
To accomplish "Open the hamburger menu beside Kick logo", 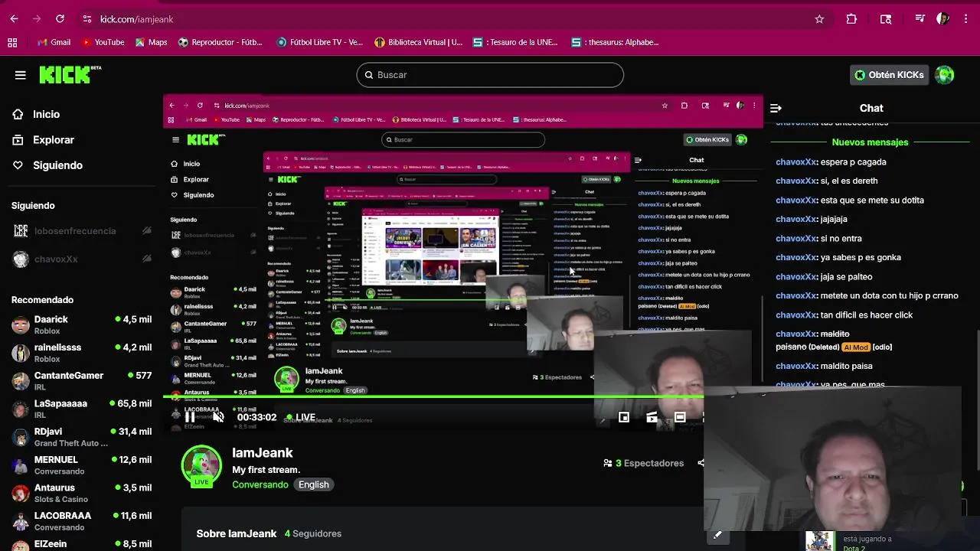I will (21, 75).
